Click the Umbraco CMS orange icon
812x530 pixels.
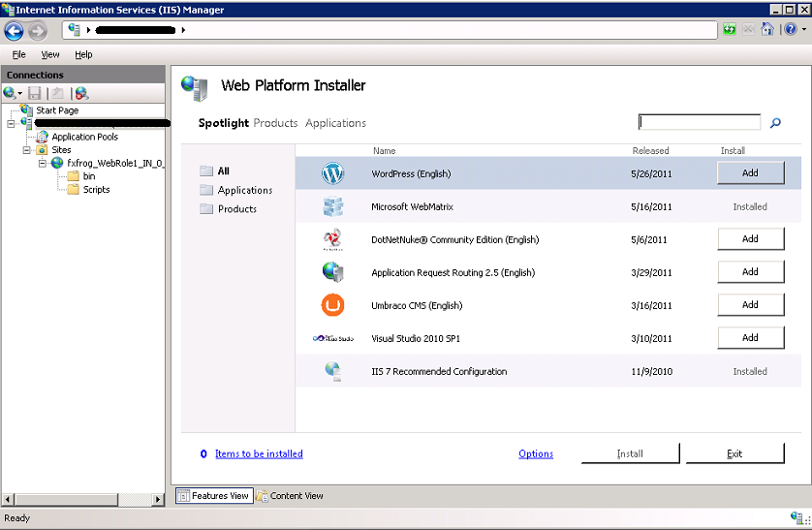(x=333, y=305)
